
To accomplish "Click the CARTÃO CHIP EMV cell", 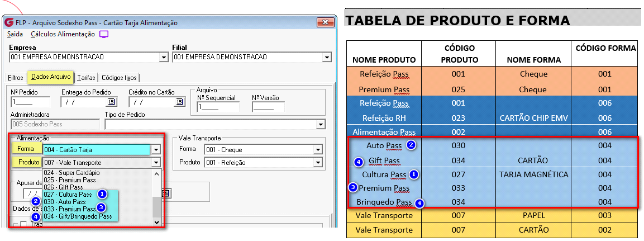I will tap(533, 118).
